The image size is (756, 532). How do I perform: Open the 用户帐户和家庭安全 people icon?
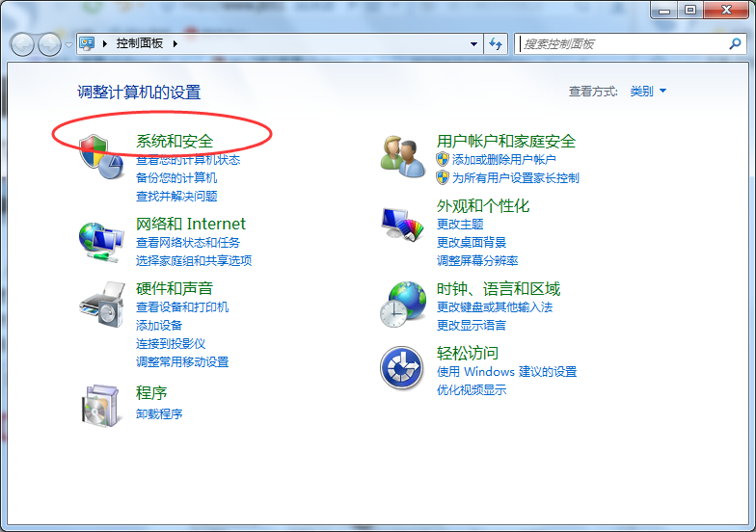pyautogui.click(x=403, y=156)
